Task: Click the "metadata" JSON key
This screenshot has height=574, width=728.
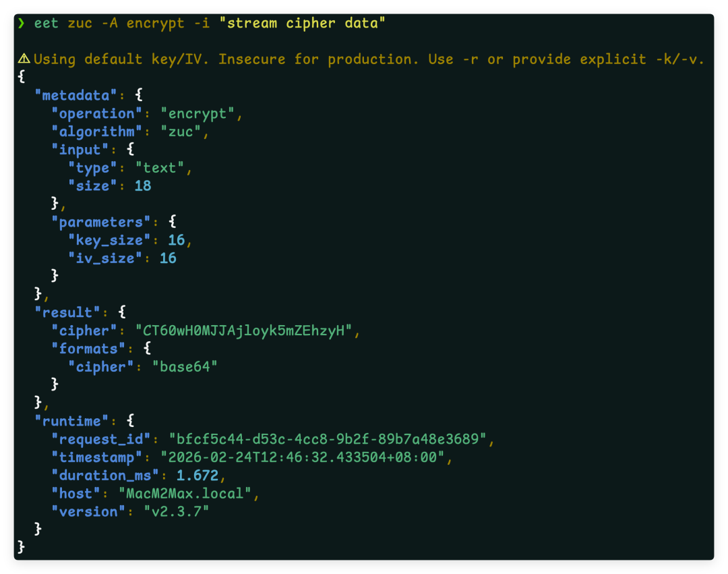Action: 75,95
